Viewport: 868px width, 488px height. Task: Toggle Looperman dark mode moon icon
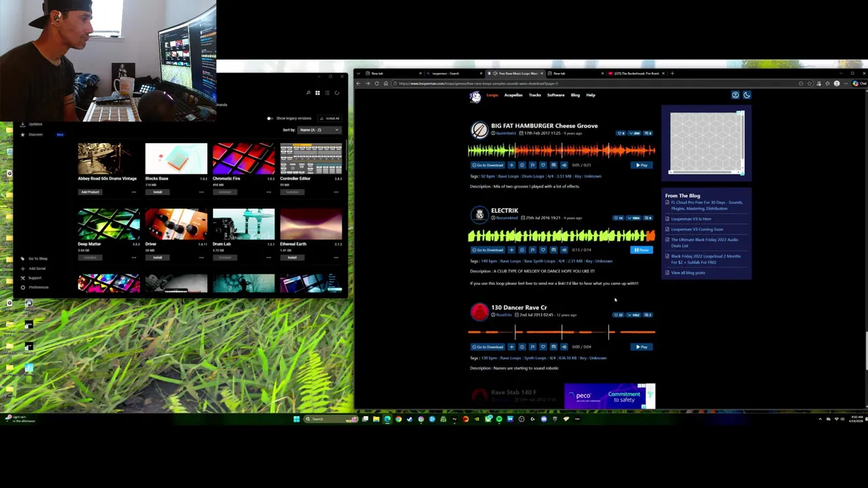click(747, 95)
